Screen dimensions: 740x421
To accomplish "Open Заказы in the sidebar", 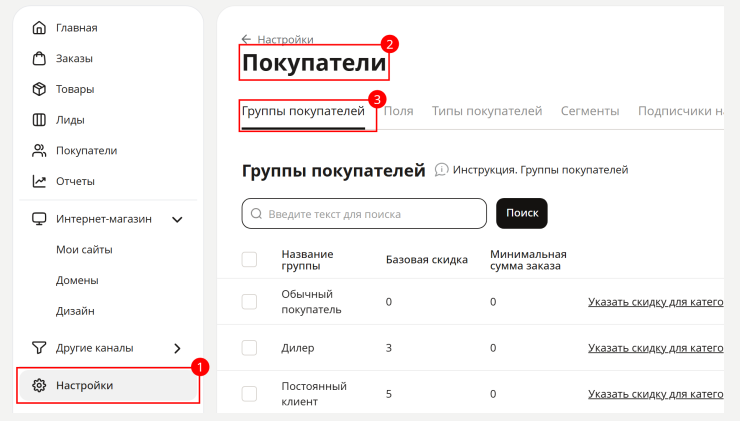I will pos(74,59).
